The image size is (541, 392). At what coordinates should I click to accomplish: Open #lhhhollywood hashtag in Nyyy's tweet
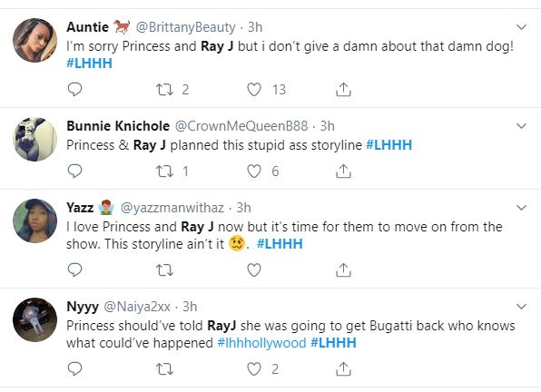pyautogui.click(x=261, y=343)
